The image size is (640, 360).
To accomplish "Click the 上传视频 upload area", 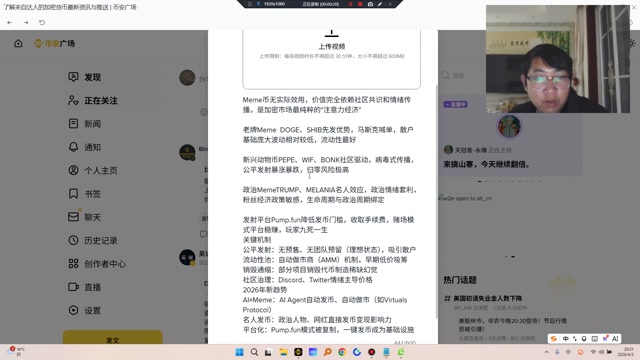I will [331, 59].
